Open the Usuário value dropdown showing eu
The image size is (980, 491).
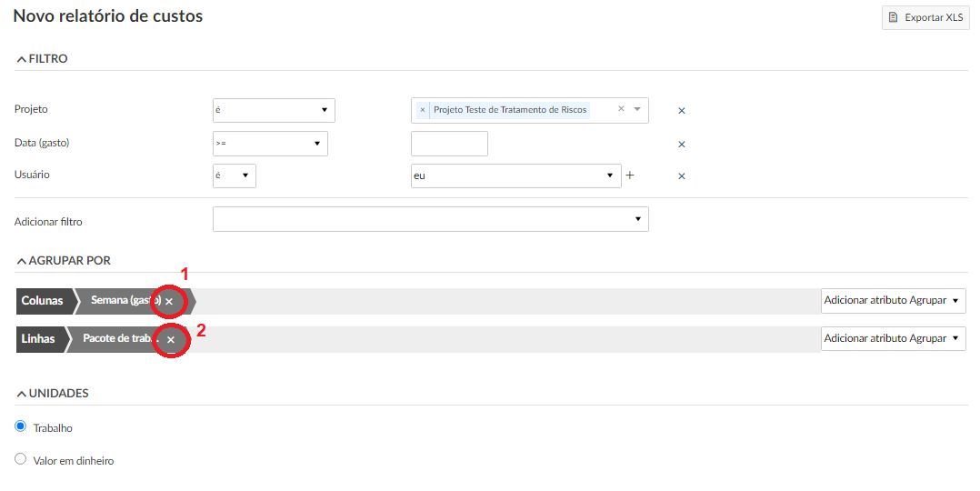515,176
